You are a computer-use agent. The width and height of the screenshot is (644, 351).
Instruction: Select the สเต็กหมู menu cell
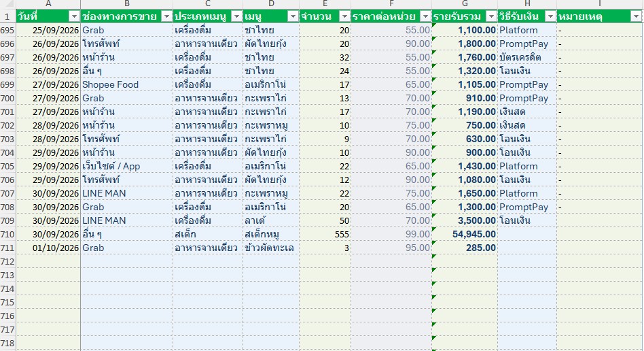pos(271,234)
